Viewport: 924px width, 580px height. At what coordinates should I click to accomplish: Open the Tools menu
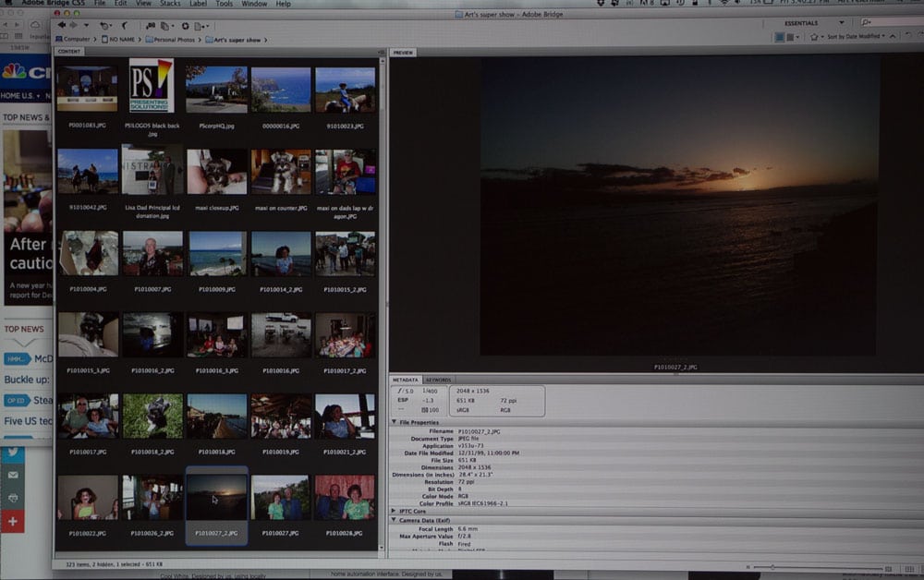(224, 4)
